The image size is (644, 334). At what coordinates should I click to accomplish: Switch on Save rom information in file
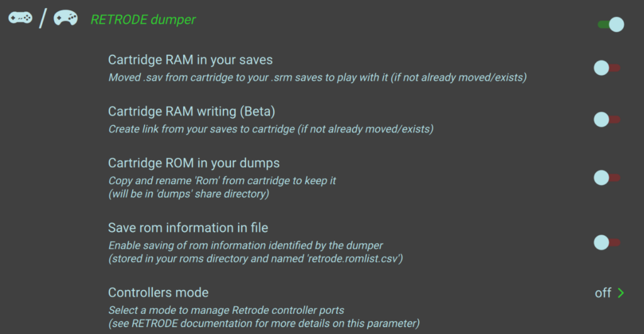(x=607, y=242)
